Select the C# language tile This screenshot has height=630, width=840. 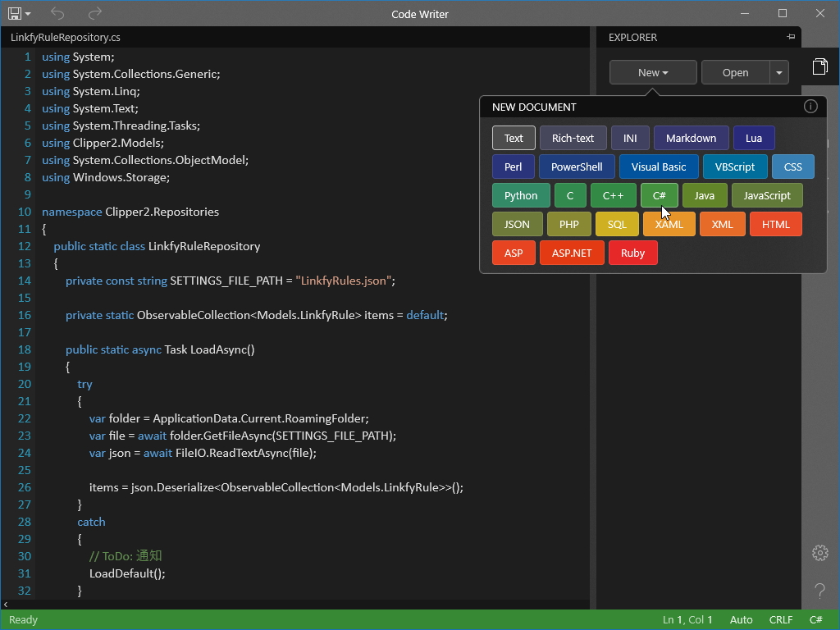click(x=660, y=195)
